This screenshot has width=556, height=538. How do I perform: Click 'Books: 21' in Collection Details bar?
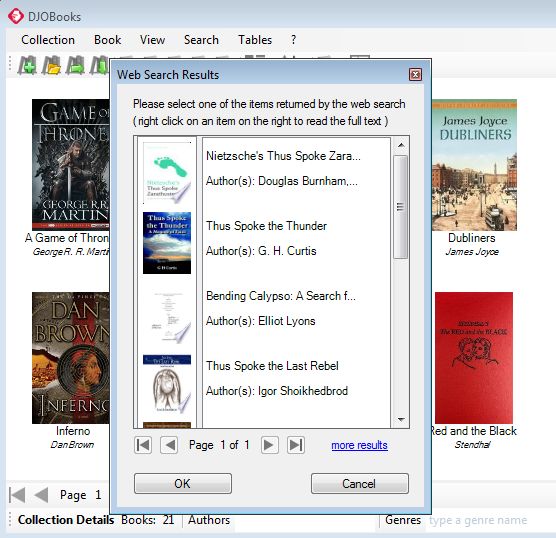click(x=148, y=520)
